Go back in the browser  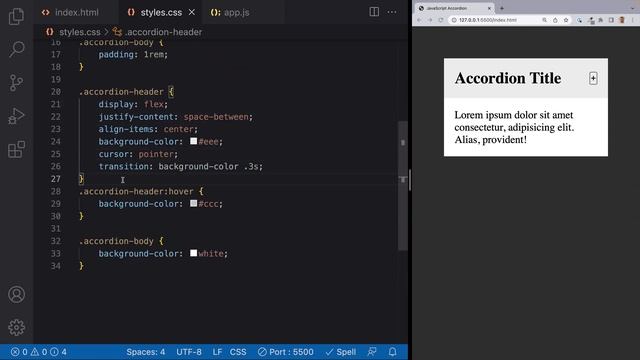(x=419, y=20)
